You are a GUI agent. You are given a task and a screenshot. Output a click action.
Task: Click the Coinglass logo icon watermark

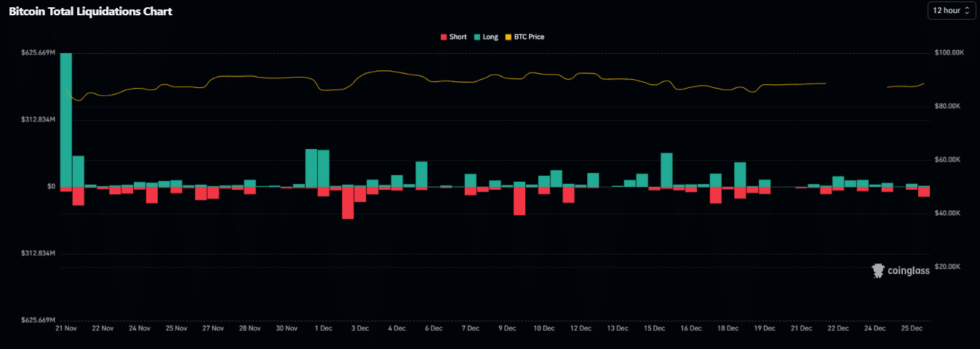(x=877, y=270)
